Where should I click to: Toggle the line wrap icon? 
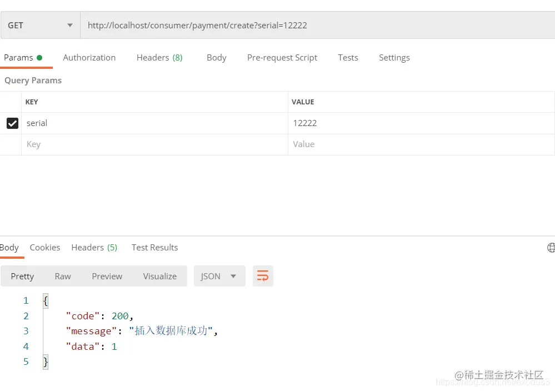point(263,276)
